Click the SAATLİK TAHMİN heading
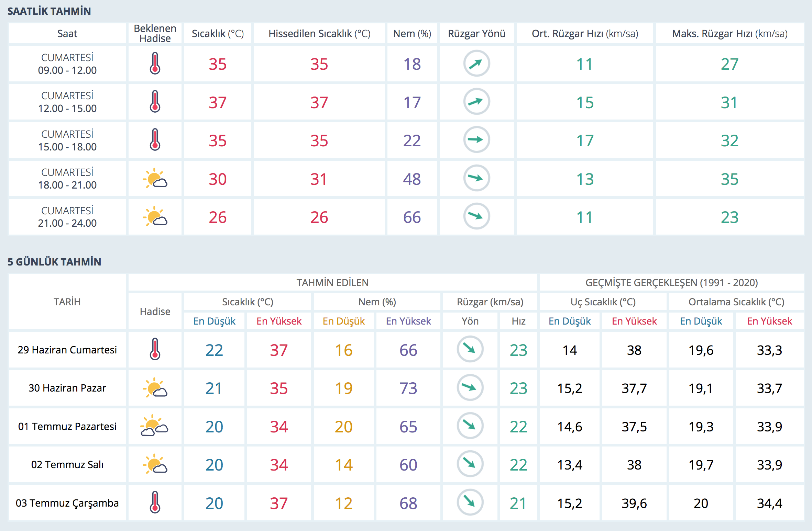The height and width of the screenshot is (531, 812). 49,11
